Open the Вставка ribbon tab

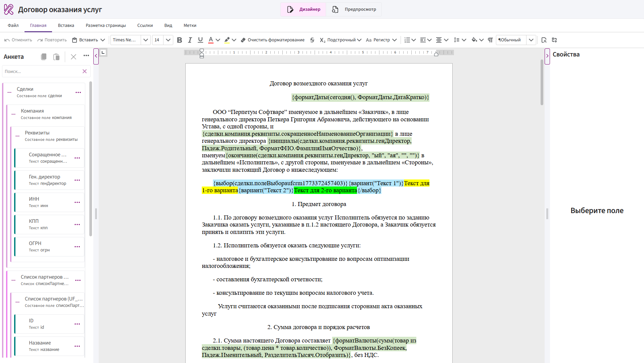pyautogui.click(x=66, y=26)
